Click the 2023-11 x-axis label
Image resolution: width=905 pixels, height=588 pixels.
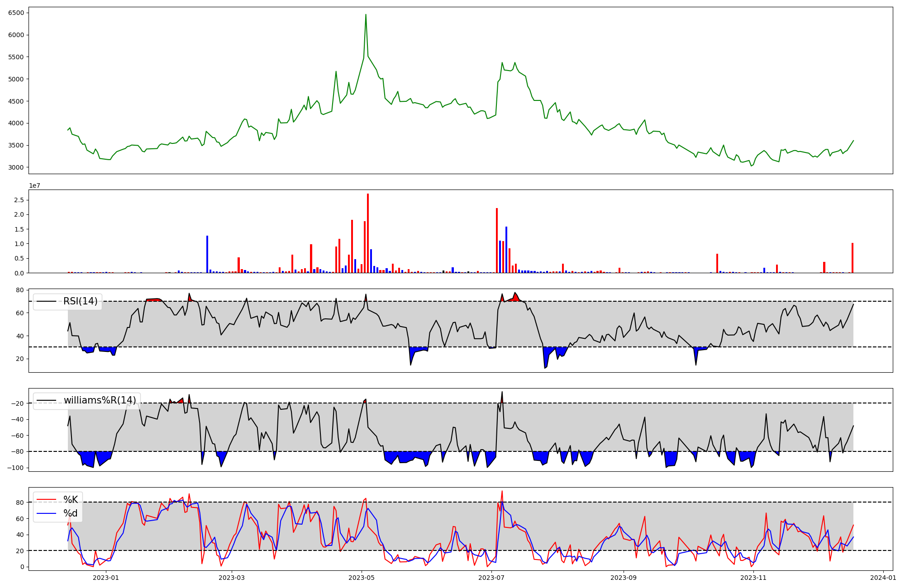pos(753,578)
